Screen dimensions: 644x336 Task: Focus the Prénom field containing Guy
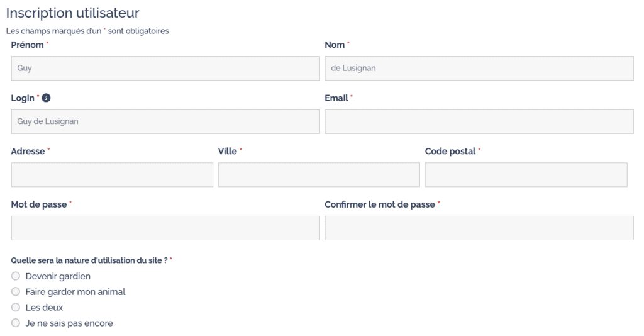point(165,69)
